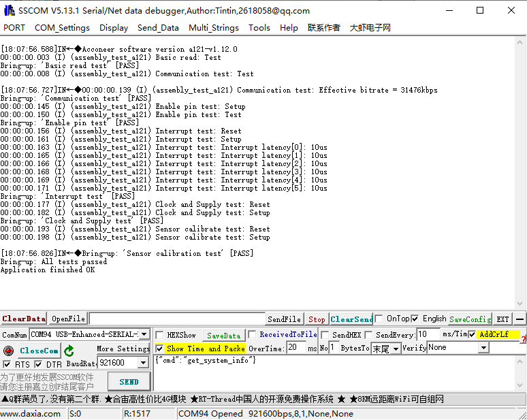The height and width of the screenshot is (420, 527).
Task: Toggle the RTS checkbox
Action: click(x=7, y=364)
